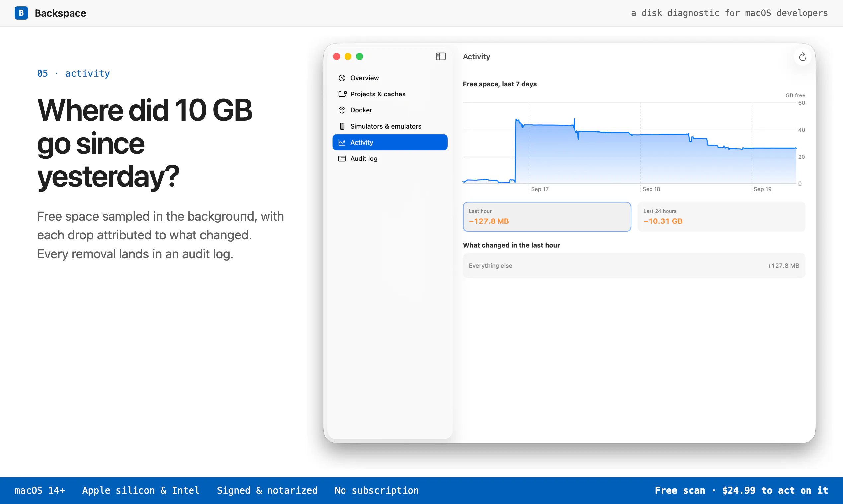Click "What changed in the last hour" heading

tap(511, 245)
